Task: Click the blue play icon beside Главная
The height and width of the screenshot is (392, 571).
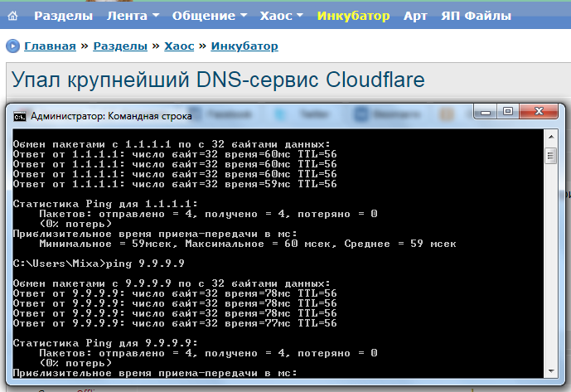Action: pos(12,46)
